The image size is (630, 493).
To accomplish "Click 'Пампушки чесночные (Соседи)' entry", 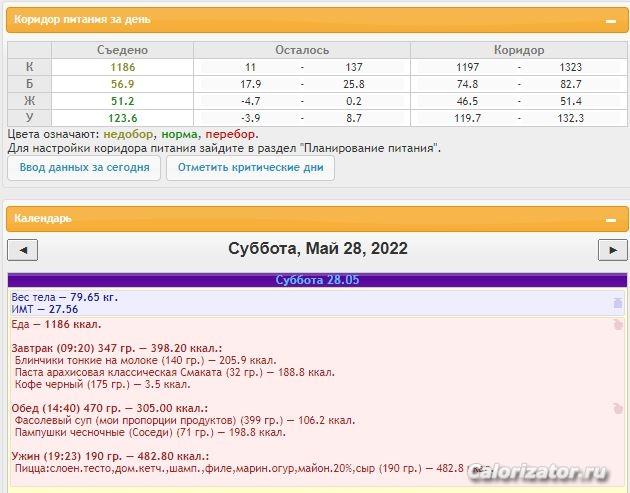I will 150,433.
